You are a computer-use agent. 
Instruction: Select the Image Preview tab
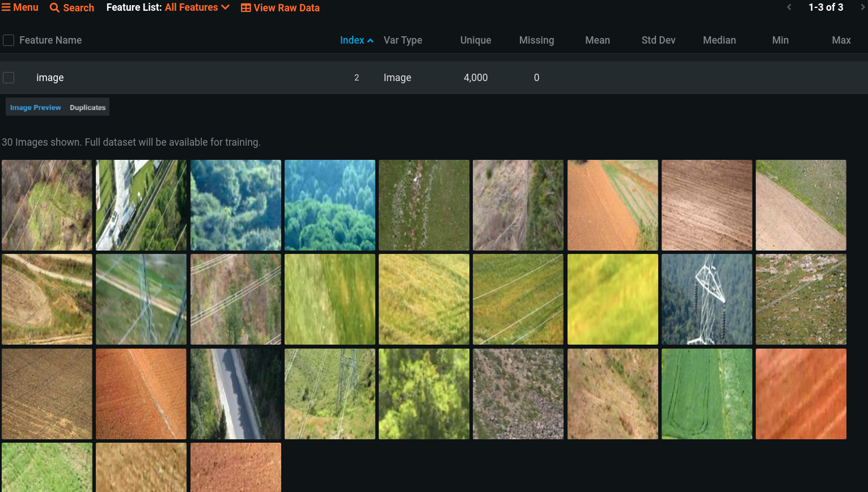(x=35, y=107)
